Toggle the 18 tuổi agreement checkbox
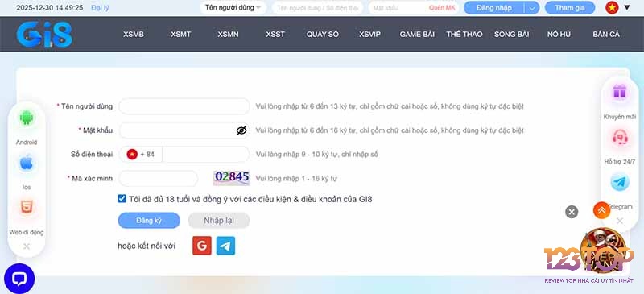This screenshot has height=294, width=644. pyautogui.click(x=122, y=199)
